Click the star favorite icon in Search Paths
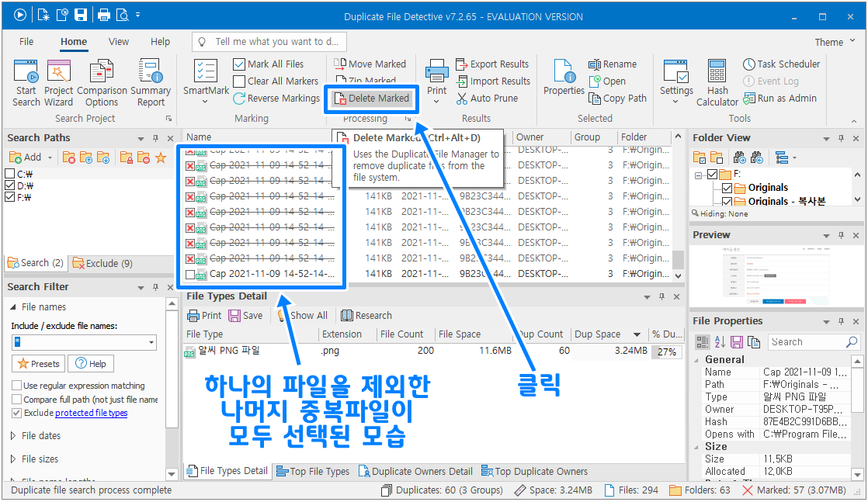Image resolution: width=868 pixels, height=502 pixels. point(161,158)
